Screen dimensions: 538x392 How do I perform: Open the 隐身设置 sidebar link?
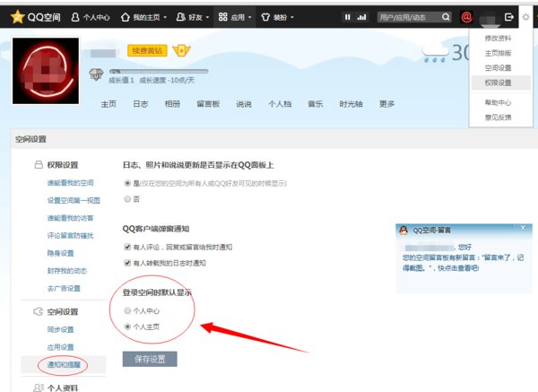(x=60, y=253)
